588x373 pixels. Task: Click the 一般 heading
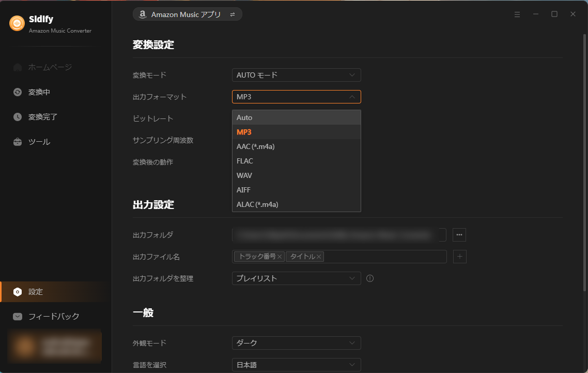[x=143, y=313]
